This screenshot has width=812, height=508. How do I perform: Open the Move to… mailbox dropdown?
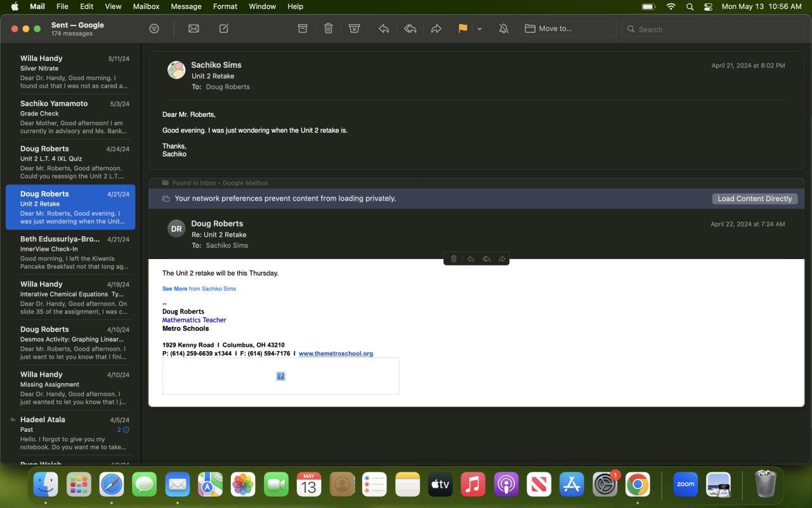tap(569, 29)
